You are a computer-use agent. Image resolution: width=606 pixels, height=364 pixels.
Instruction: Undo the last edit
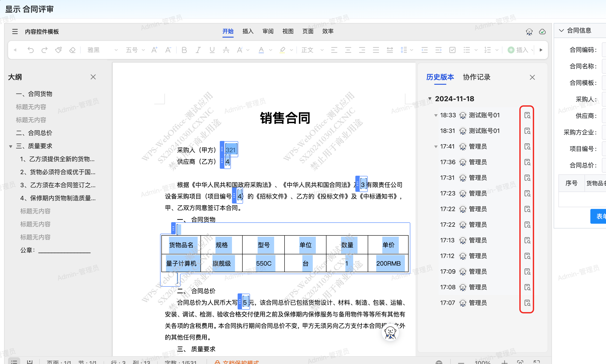point(31,50)
